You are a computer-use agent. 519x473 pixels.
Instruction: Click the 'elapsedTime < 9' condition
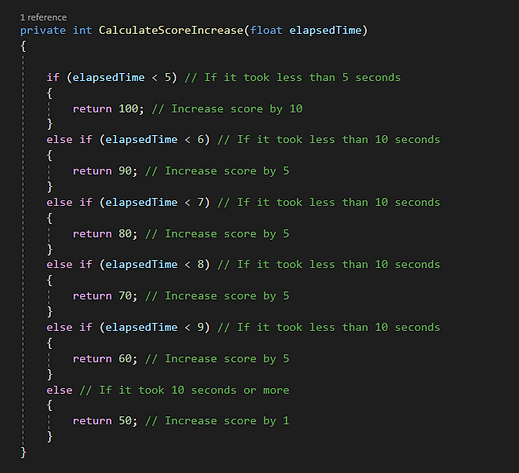[155, 327]
